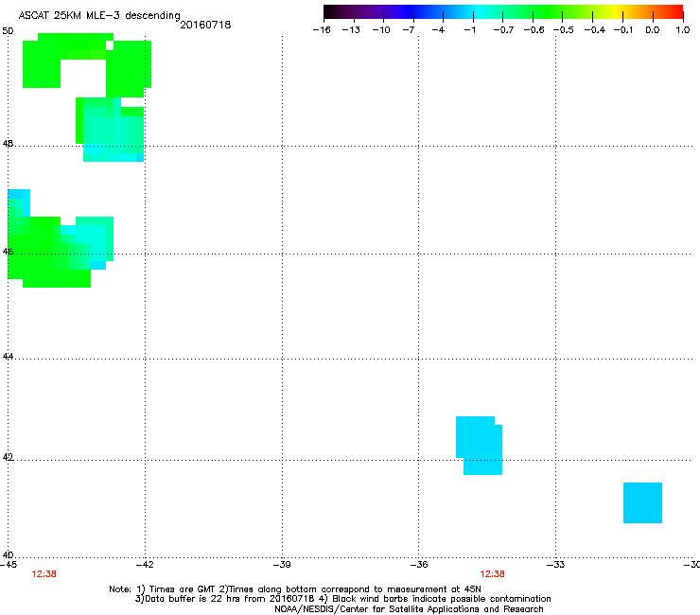This screenshot has width=700, height=615.
Task: Click the latitude label 40
Action: tap(8, 555)
